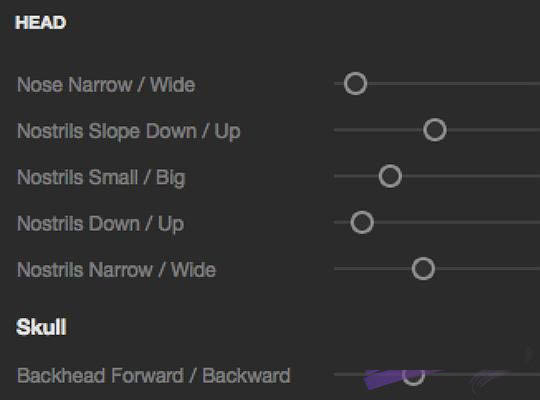The height and width of the screenshot is (400, 540).
Task: Click the Nostrils Narrow / Wide slider handle
Action: 423,268
